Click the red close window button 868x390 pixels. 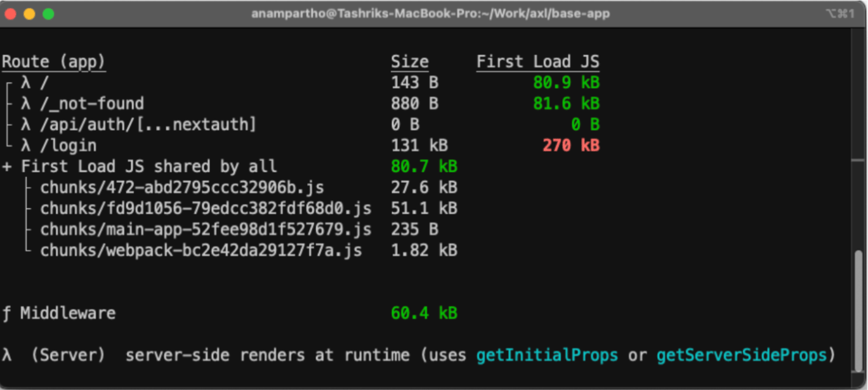coord(11,14)
